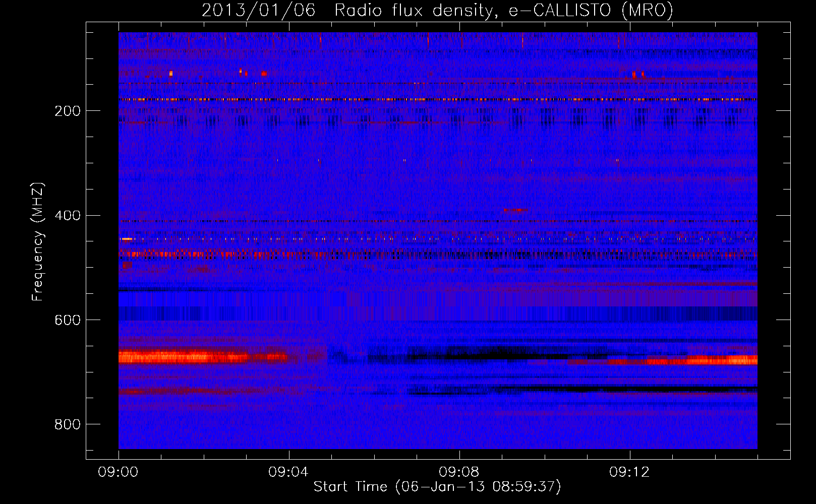Click the 400 frequency tick label
The width and height of the screenshot is (816, 504).
tap(68, 216)
